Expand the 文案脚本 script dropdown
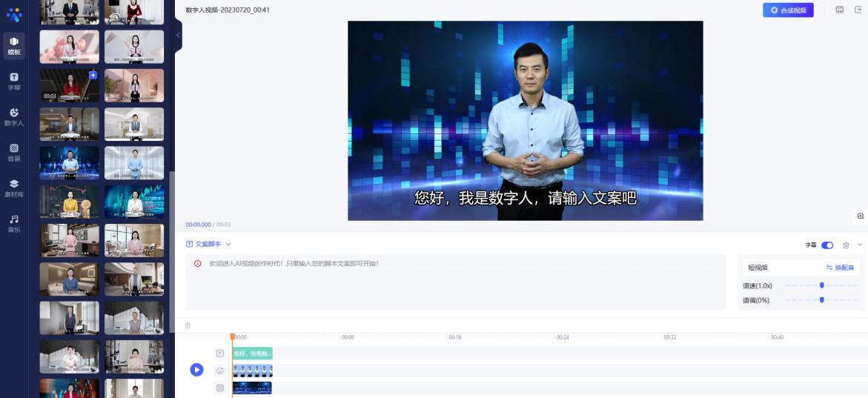Screen dimensions: 868x398 [228, 244]
